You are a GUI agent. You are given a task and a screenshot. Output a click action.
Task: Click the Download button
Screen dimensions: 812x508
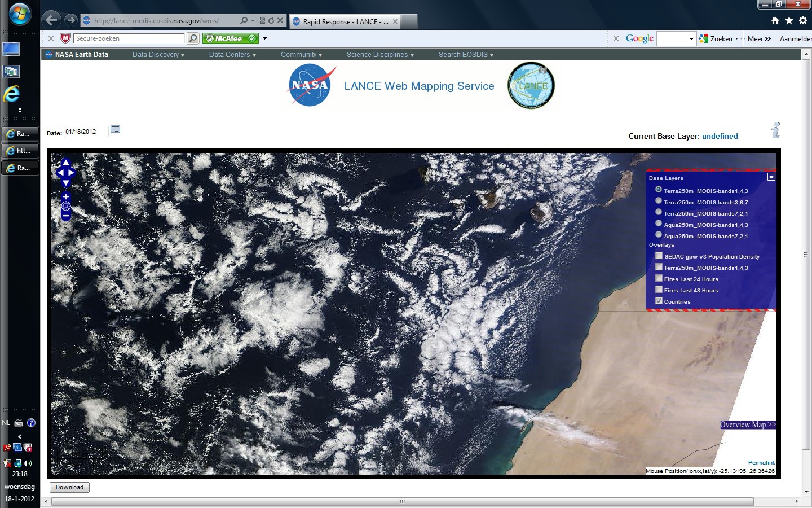click(69, 487)
